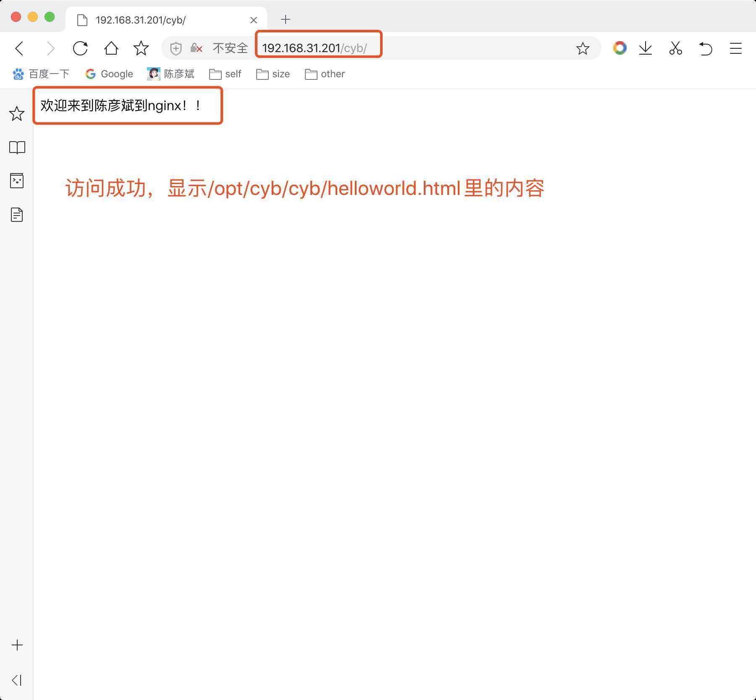Viewport: 756px width, 700px height.
Task: Open the 陈彦斌 bookmark
Action: [171, 74]
